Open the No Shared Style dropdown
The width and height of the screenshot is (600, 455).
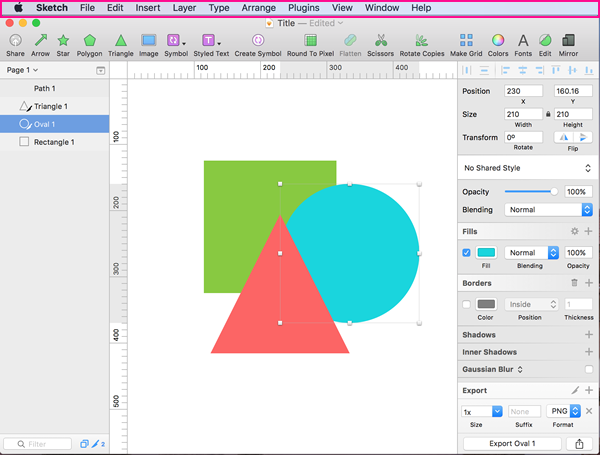[527, 168]
